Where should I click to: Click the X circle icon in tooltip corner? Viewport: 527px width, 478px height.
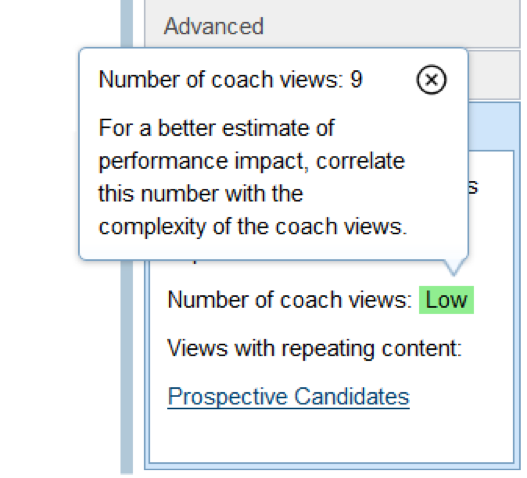click(431, 80)
